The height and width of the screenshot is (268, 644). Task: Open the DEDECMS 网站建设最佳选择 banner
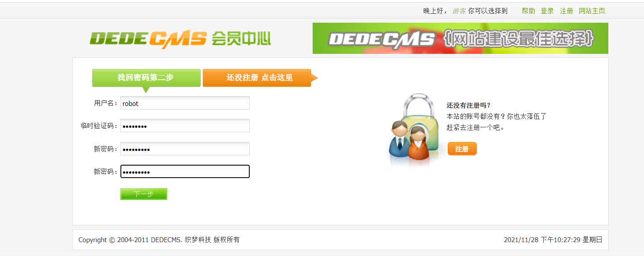click(x=460, y=38)
